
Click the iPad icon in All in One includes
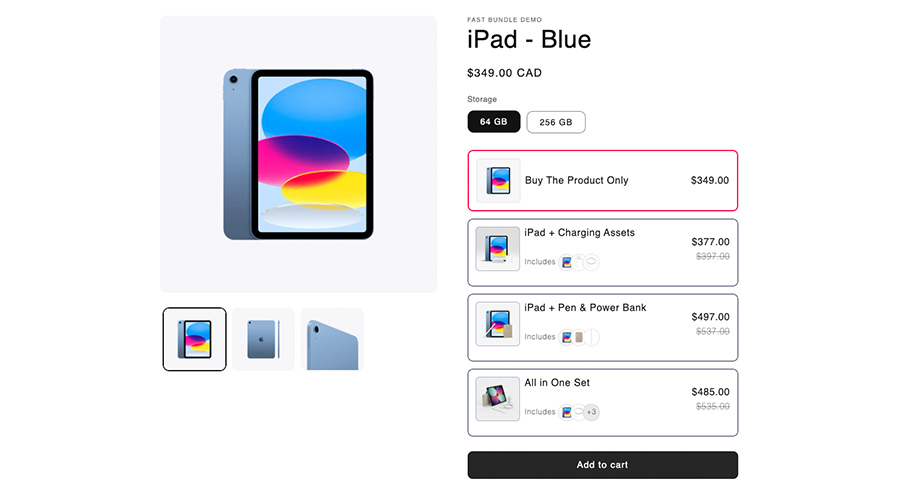(567, 412)
